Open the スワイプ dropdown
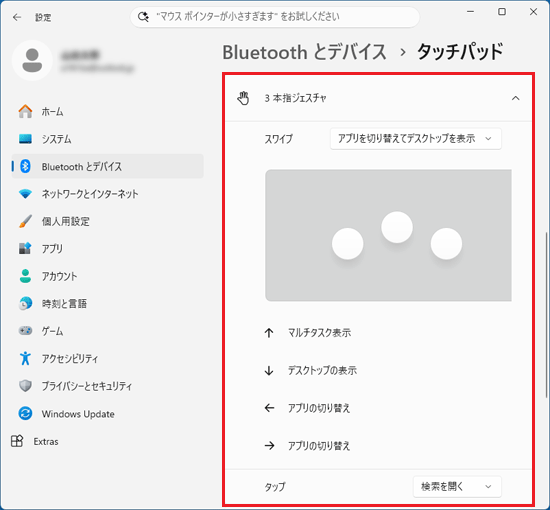Viewport: 550px width, 510px height. (x=416, y=139)
